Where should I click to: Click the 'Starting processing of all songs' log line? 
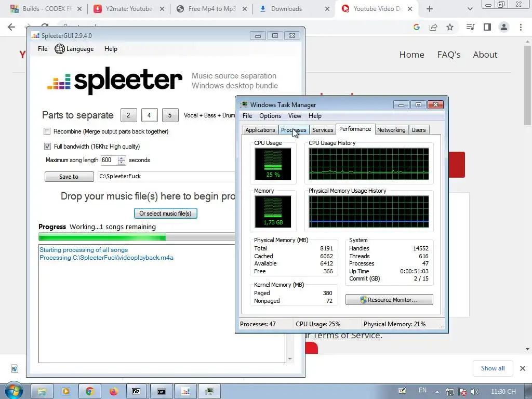(x=84, y=250)
